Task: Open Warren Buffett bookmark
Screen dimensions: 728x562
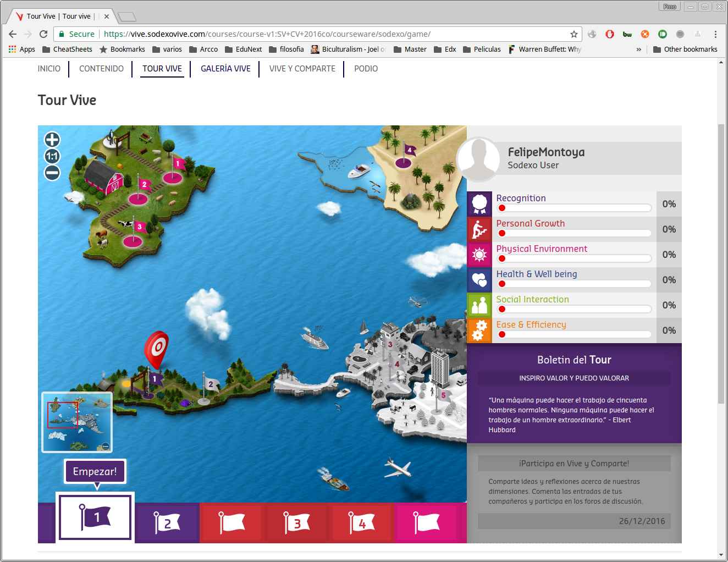Action: coord(544,49)
